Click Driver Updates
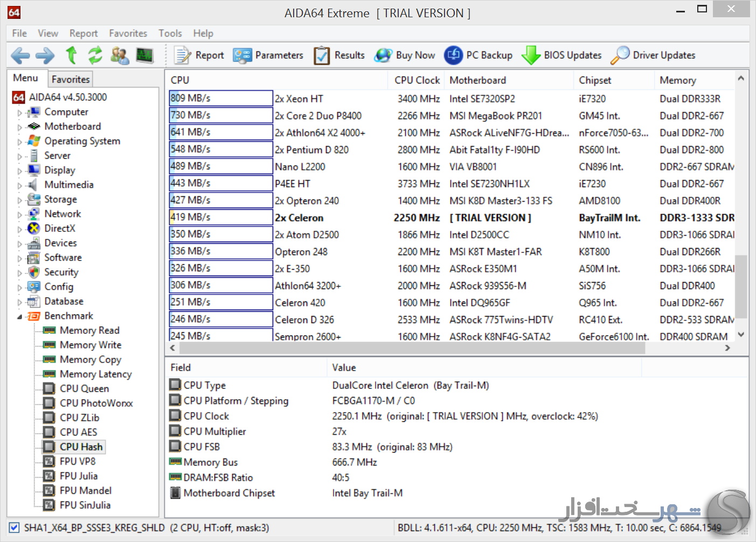Screen dimensions: 756x542 [653, 55]
